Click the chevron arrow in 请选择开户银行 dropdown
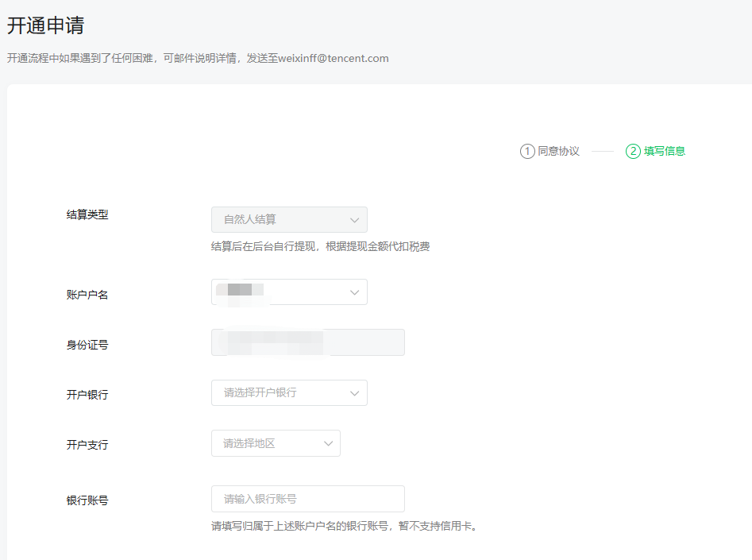The height and width of the screenshot is (560, 752). point(354,393)
